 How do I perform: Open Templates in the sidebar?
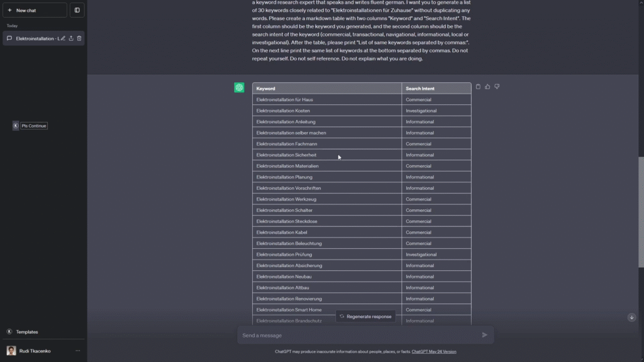26,332
